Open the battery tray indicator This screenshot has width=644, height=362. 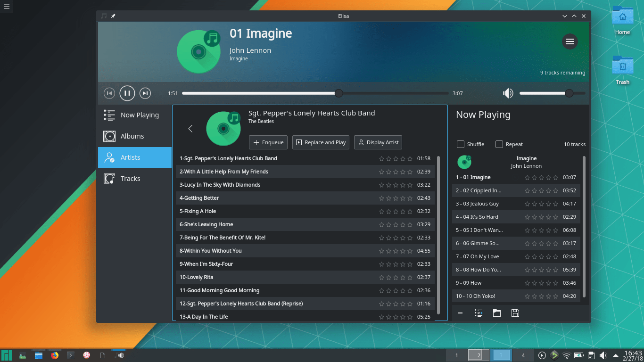tap(579, 355)
